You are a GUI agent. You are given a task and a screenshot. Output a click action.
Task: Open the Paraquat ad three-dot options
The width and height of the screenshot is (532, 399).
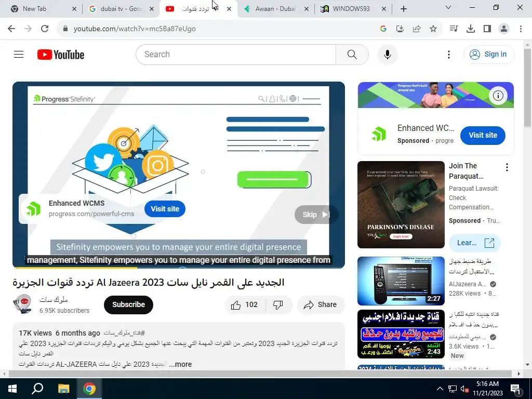(x=507, y=167)
